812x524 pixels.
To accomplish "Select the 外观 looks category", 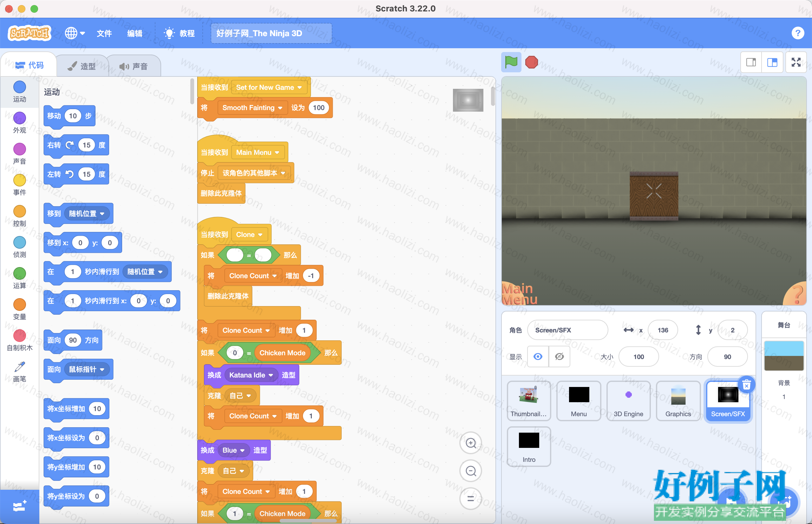I will 19,122.
